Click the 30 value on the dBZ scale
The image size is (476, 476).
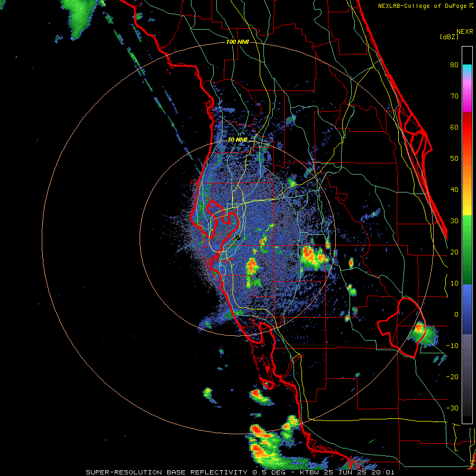pyautogui.click(x=454, y=221)
